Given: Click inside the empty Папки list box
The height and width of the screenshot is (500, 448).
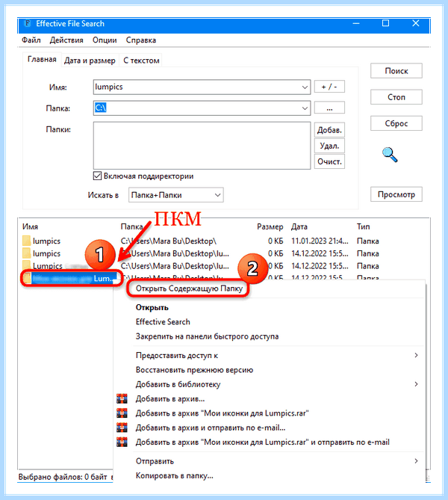Looking at the screenshot, I should [202, 146].
